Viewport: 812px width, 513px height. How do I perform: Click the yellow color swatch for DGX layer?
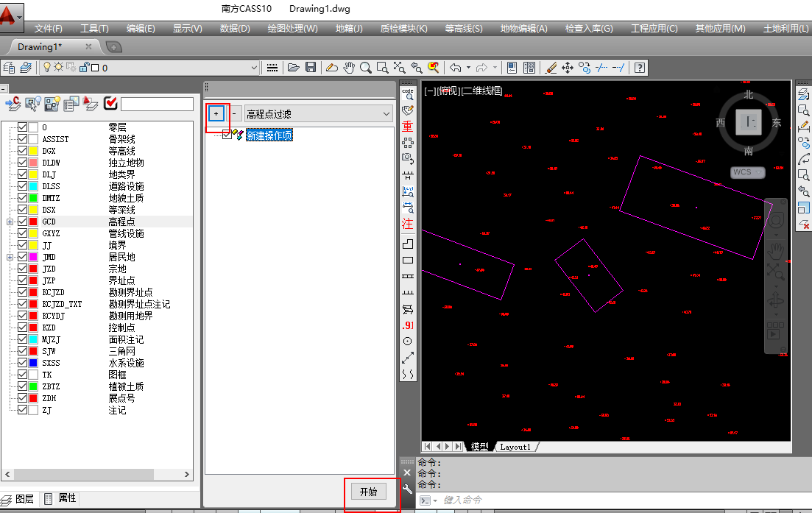33,151
